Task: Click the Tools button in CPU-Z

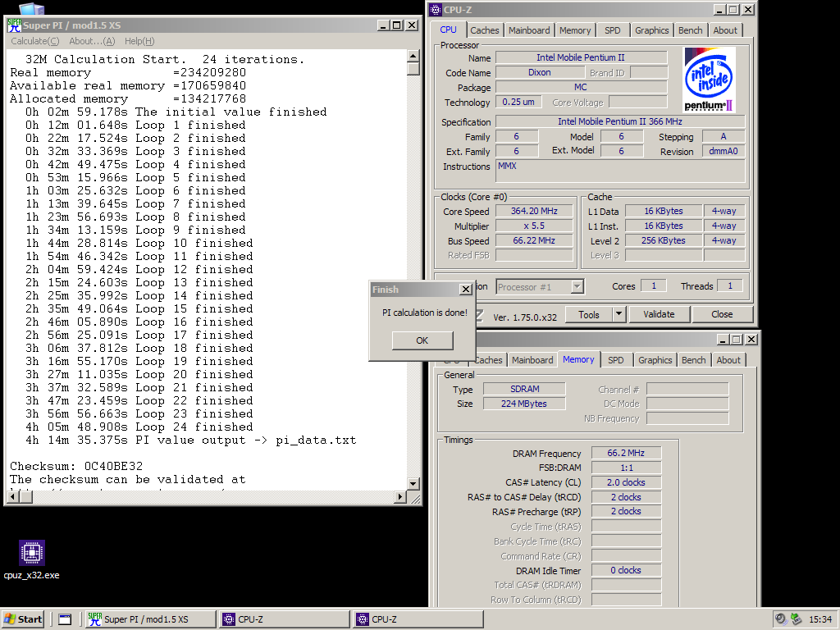Action: click(589, 314)
